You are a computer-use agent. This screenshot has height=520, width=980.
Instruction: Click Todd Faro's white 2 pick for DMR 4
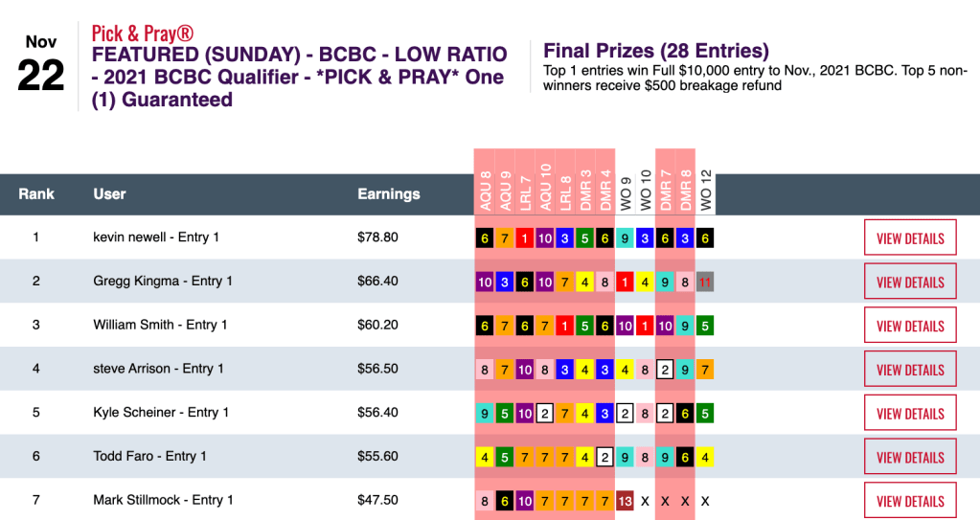click(x=604, y=458)
